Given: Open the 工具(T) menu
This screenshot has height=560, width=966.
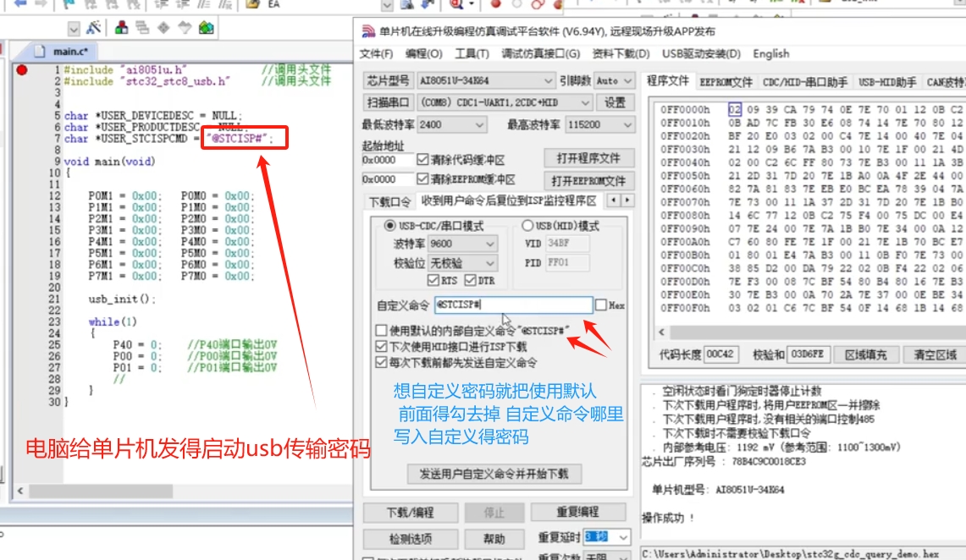Looking at the screenshot, I should [x=472, y=53].
